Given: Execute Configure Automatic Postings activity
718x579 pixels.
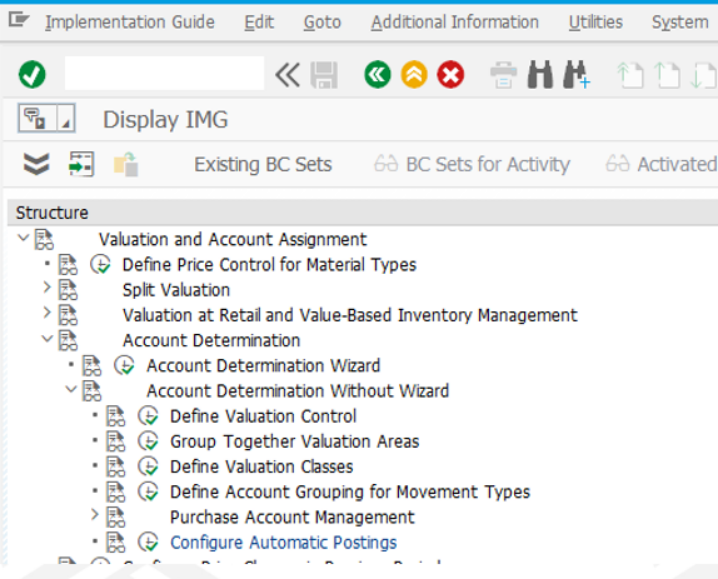Looking at the screenshot, I should [x=148, y=542].
